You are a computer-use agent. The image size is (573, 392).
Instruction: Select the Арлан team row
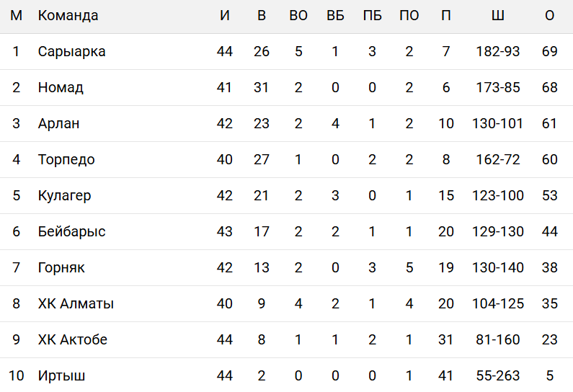59,123
